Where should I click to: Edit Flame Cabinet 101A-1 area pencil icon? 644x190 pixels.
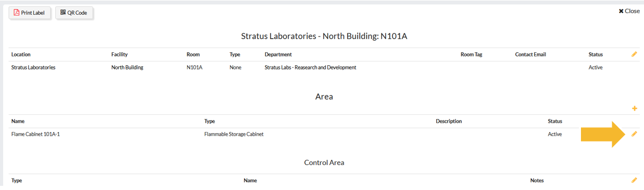(634, 134)
